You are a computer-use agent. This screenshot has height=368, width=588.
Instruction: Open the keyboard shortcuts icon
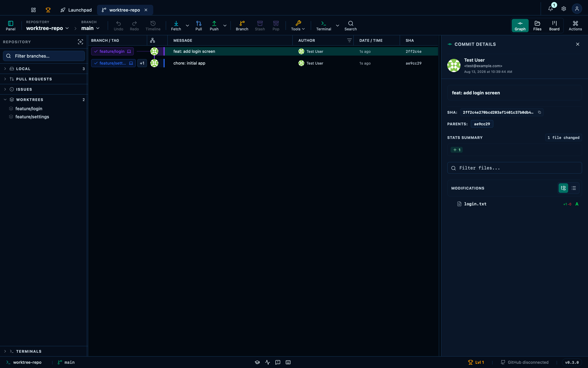click(x=288, y=362)
